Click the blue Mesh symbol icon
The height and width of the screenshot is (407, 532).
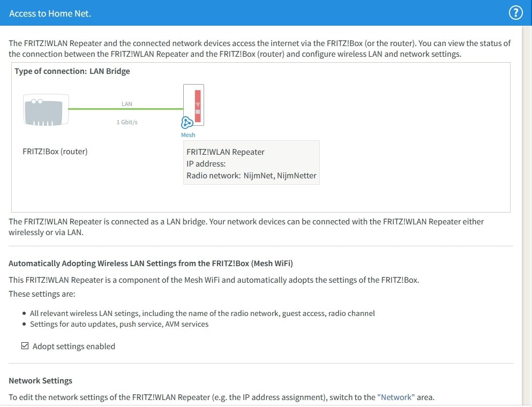(x=188, y=123)
